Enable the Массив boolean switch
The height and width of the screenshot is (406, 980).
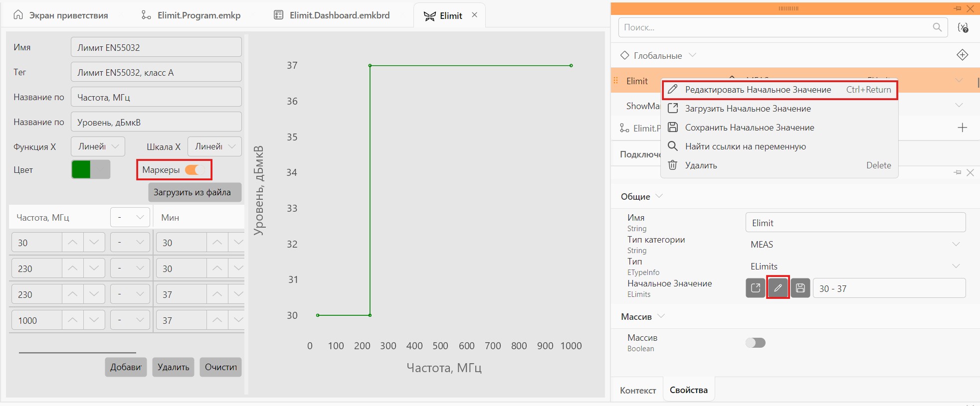tap(755, 343)
